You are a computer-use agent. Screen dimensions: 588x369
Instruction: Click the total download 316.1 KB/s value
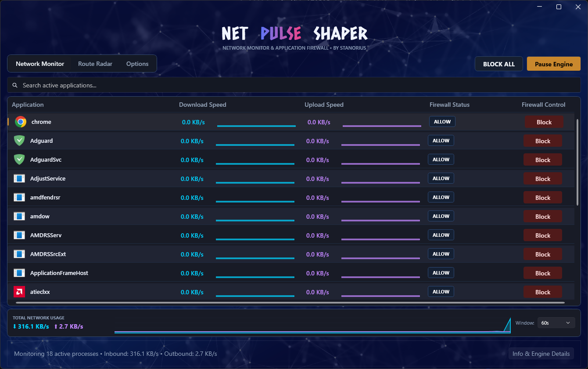(31, 326)
